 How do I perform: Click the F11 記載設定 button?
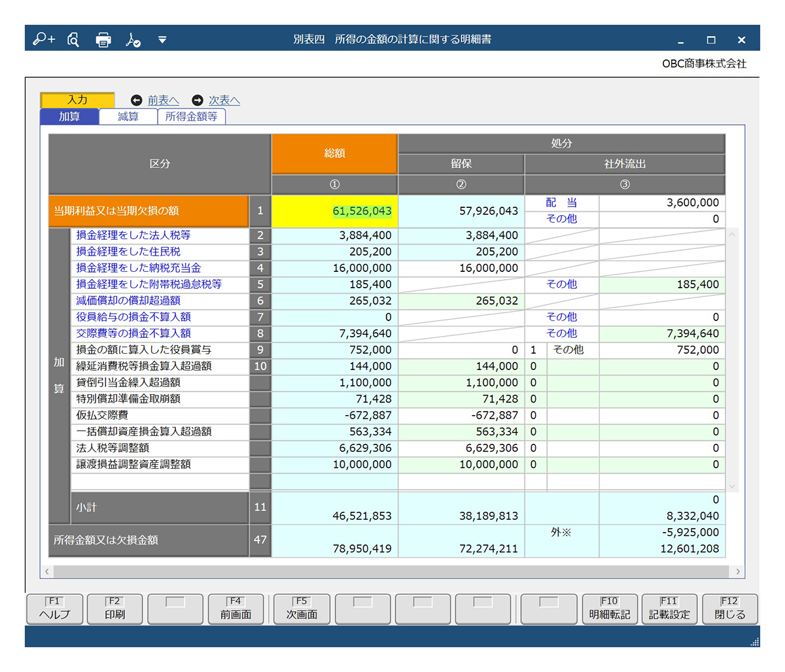pyautogui.click(x=669, y=609)
